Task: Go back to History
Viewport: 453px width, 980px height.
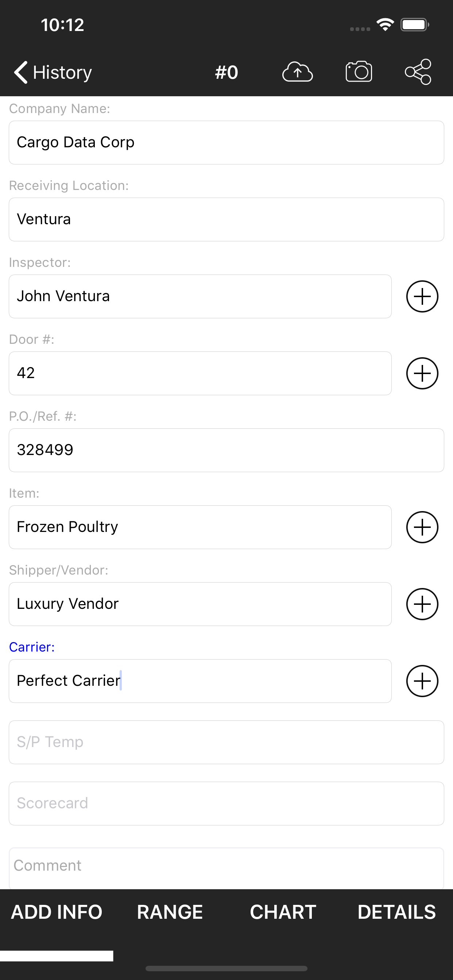Action: (x=53, y=72)
